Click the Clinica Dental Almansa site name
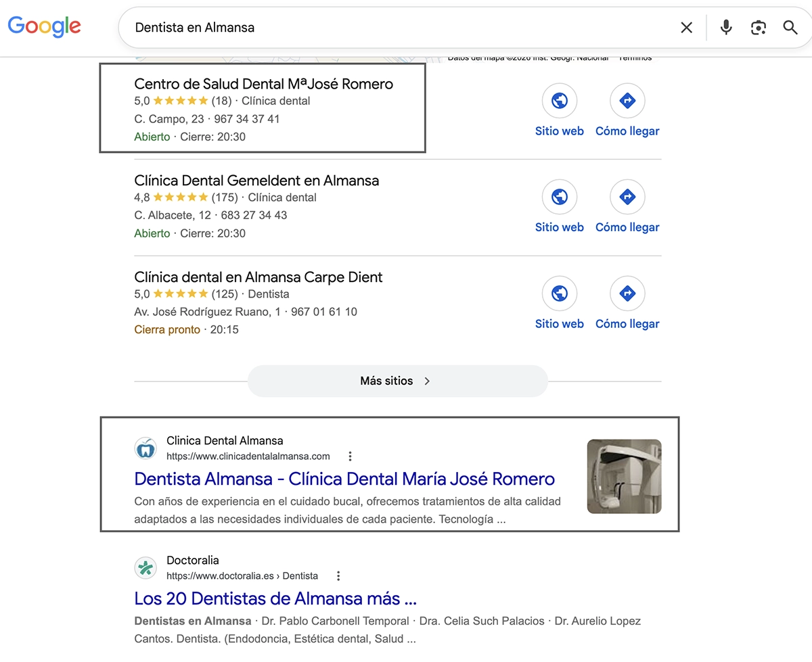The height and width of the screenshot is (662, 812). pos(225,441)
